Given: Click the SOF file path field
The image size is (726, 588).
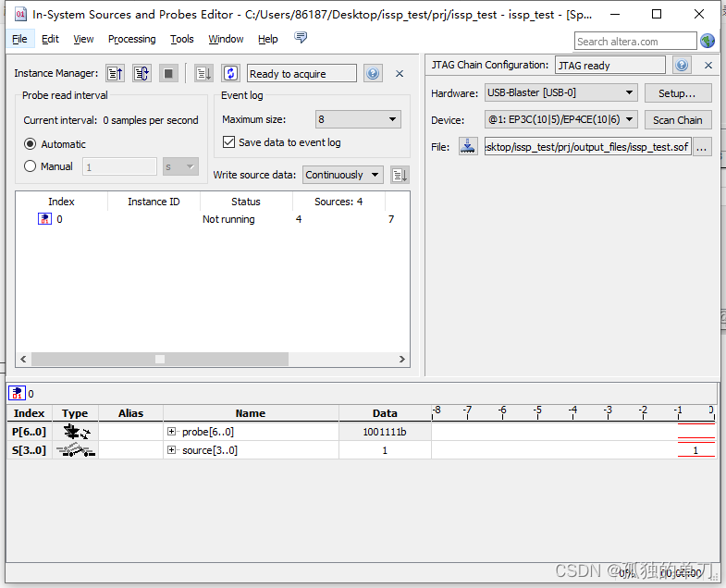Looking at the screenshot, I should click(x=588, y=147).
